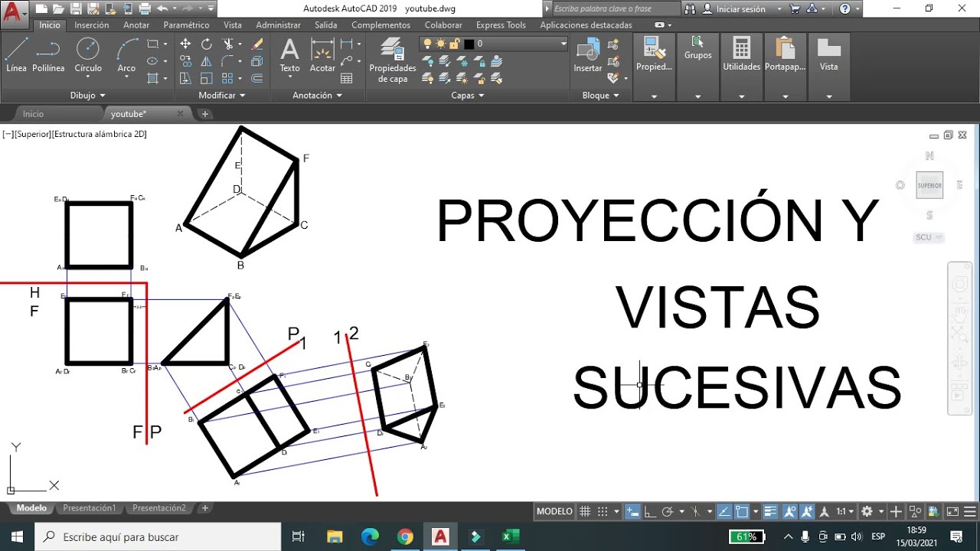Click the Erase (borrar) tool
The width and height of the screenshot is (980, 551).
(x=256, y=44)
